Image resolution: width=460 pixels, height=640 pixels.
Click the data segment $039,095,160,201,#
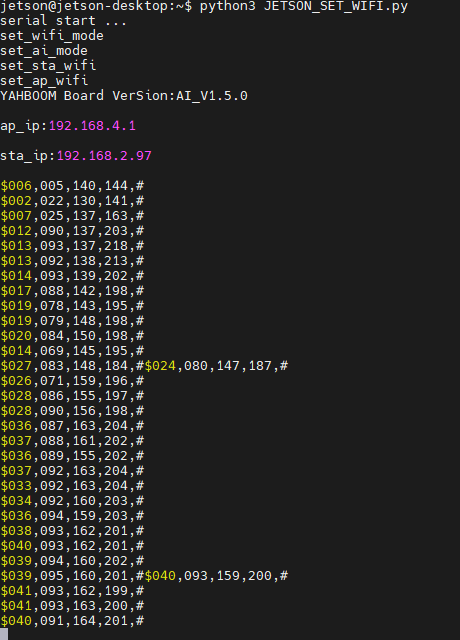[x=72, y=576]
